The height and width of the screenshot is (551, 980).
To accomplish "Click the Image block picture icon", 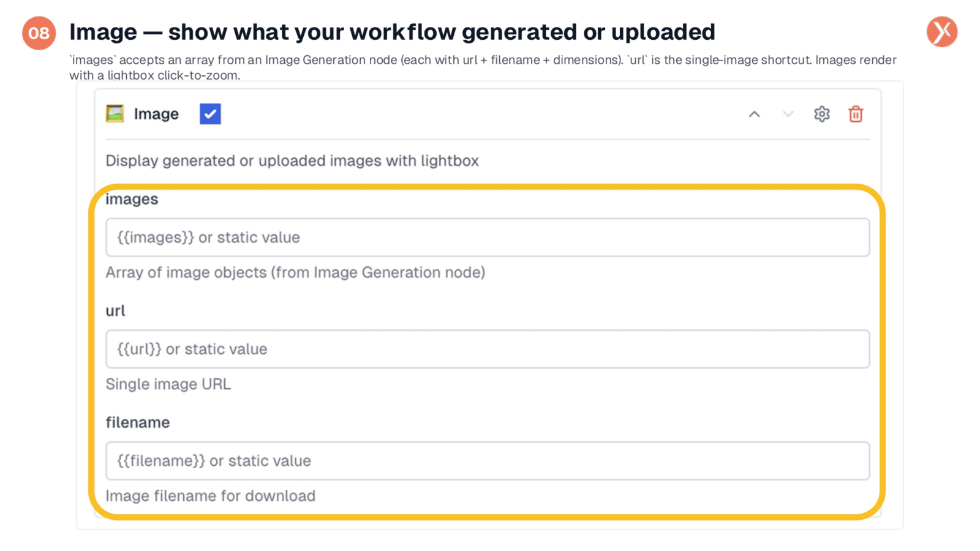I will [x=115, y=114].
